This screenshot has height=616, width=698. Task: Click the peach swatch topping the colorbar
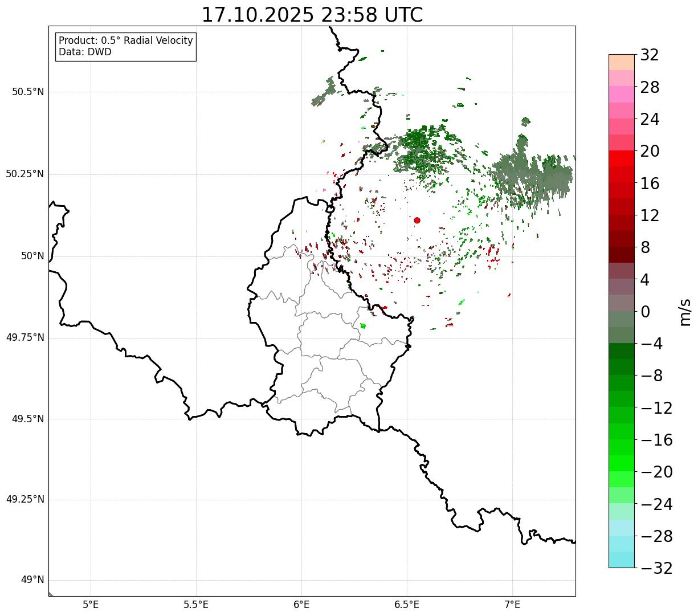tap(621, 62)
